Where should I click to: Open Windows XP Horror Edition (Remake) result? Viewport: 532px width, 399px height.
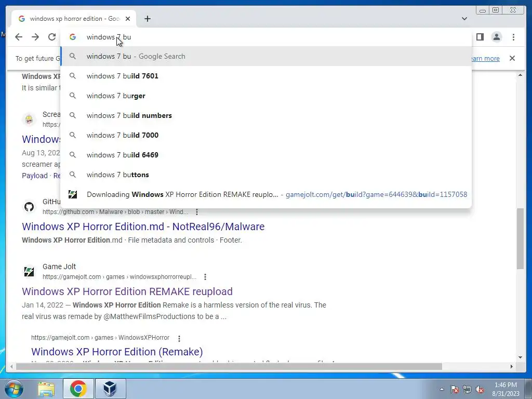click(x=117, y=352)
